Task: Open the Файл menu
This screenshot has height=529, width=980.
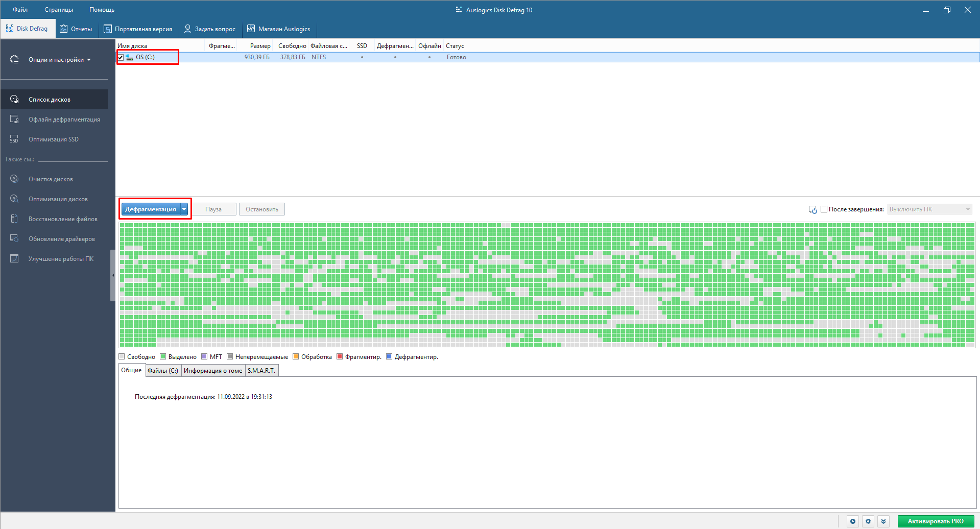Action: [x=20, y=10]
